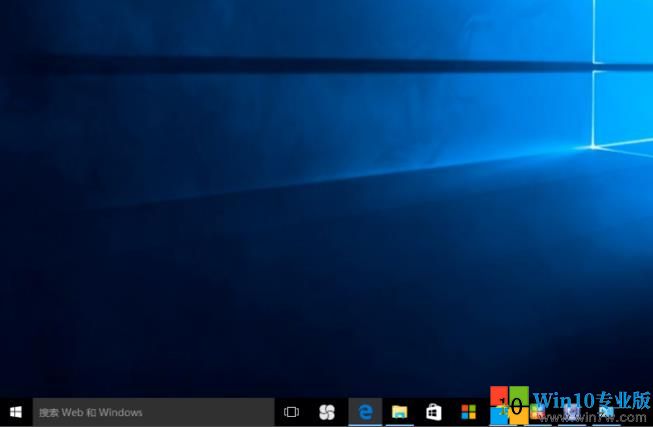
Task: Click the 搜索 Web 和 Windows search box
Action: point(153,412)
